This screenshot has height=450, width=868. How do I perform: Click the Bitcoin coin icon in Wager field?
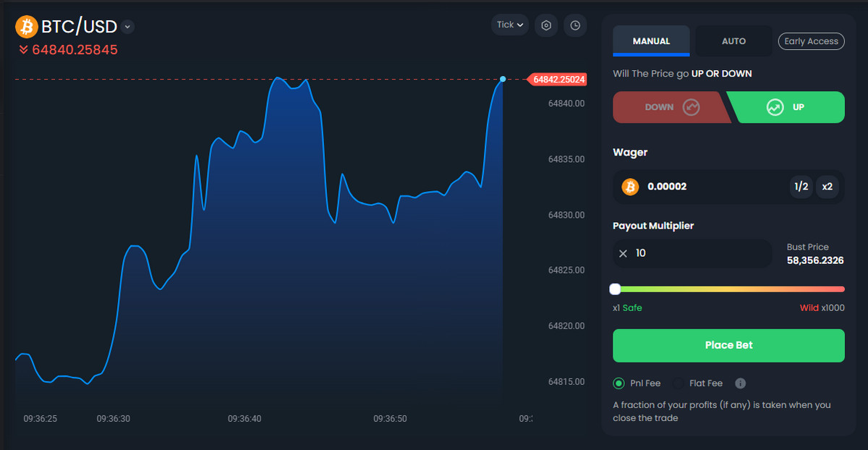(x=630, y=187)
